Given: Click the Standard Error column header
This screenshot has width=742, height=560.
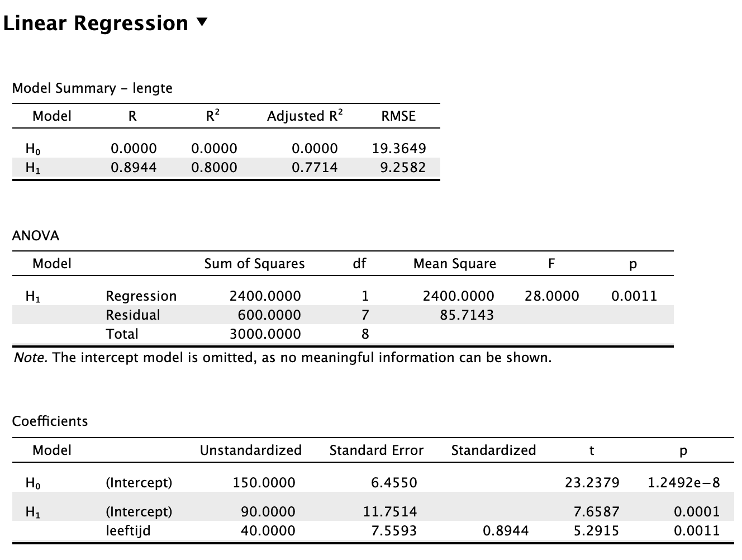Looking at the screenshot, I should pos(376,450).
